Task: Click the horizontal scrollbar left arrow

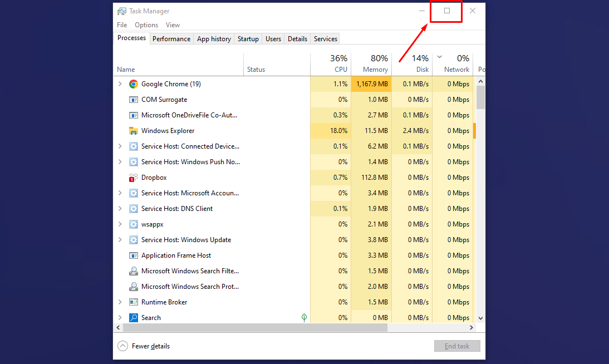Action: coord(119,328)
